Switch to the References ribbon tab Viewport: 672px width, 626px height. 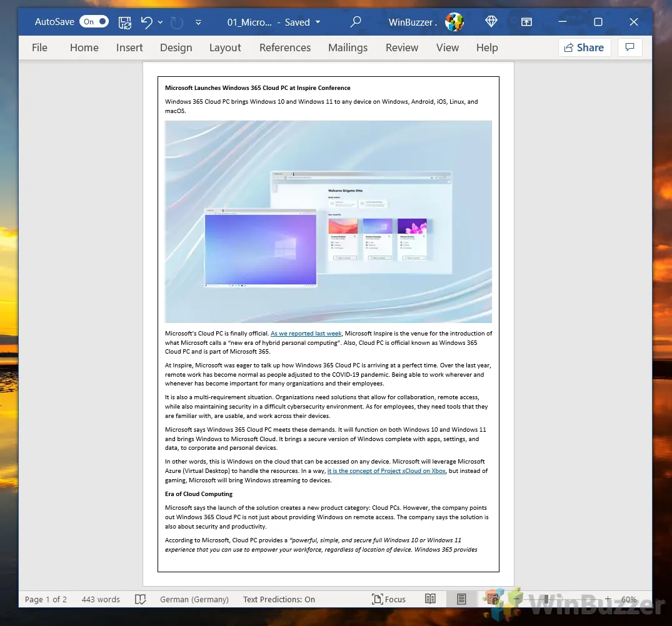pyautogui.click(x=285, y=47)
